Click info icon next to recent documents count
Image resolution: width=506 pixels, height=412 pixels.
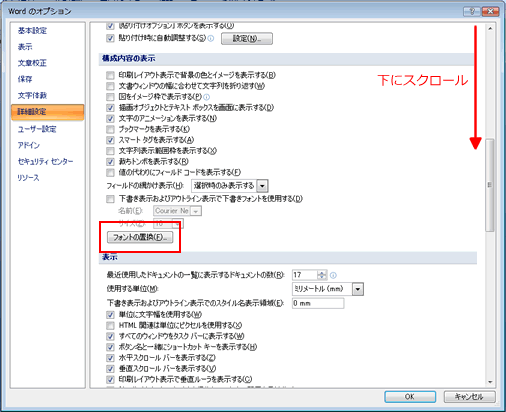333,275
